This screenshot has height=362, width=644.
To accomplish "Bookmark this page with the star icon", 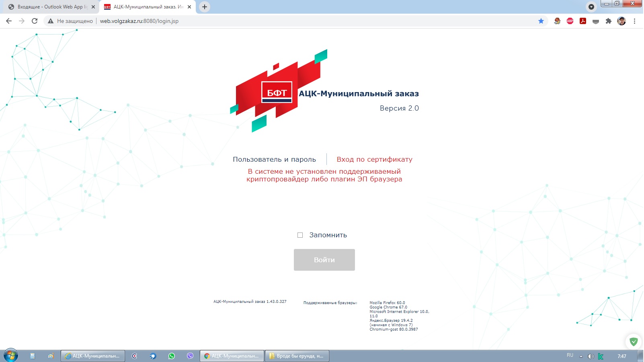I will point(541,21).
